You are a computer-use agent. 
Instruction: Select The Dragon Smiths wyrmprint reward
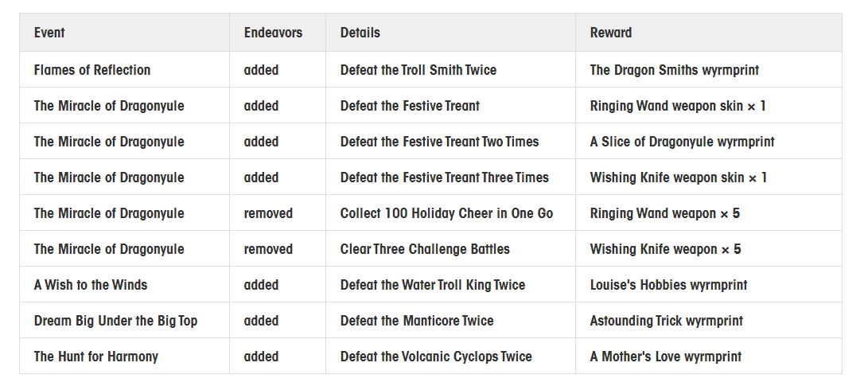click(675, 70)
